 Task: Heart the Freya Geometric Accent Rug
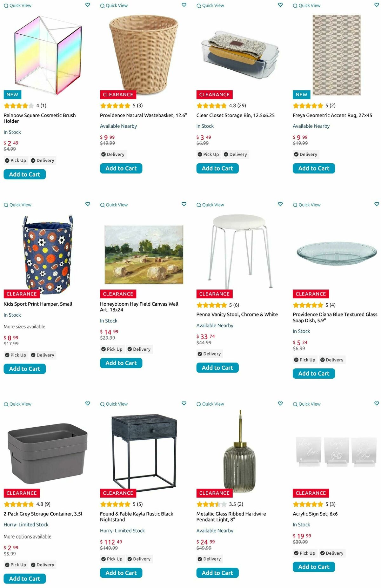tap(377, 5)
